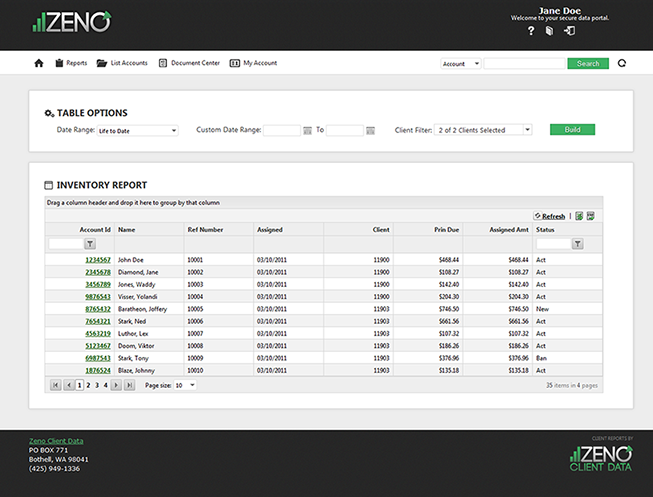Image resolution: width=653 pixels, height=497 pixels.
Task: Click the Status column filter funnel icon
Action: tap(577, 243)
